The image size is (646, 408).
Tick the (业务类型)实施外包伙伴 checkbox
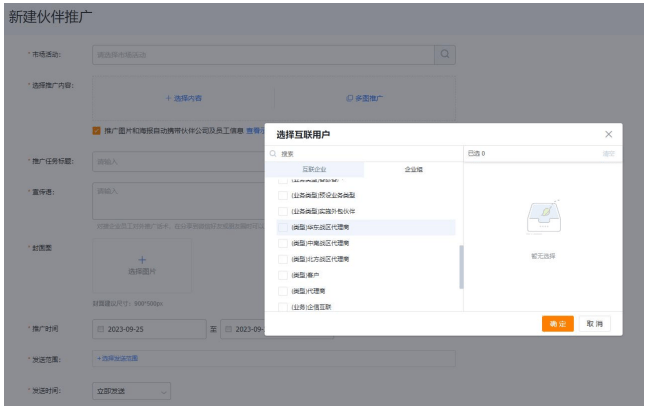283,211
